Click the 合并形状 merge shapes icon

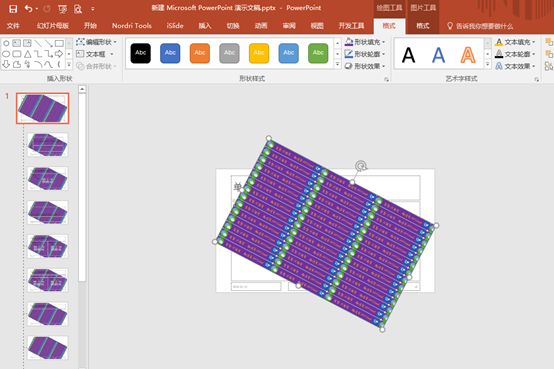click(x=80, y=66)
